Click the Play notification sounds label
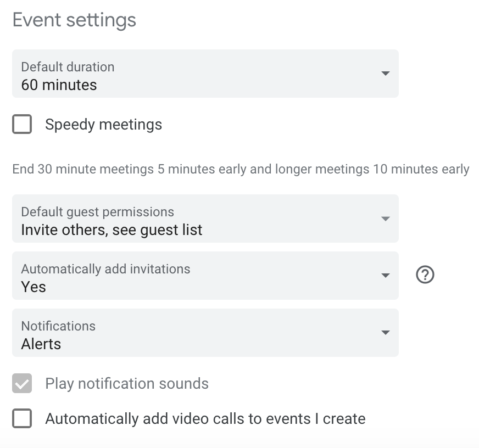 click(127, 383)
